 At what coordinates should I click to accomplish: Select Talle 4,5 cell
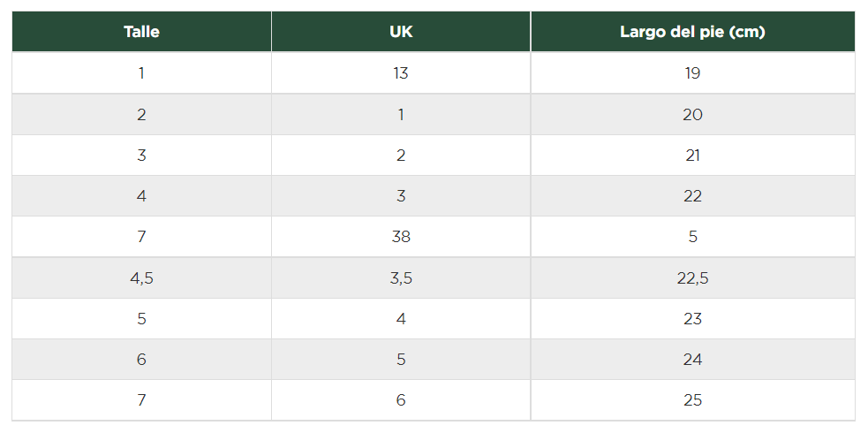141,278
